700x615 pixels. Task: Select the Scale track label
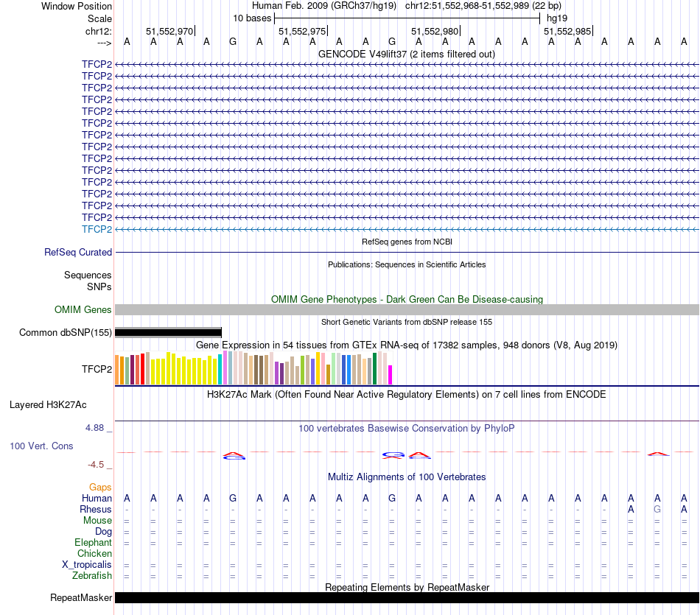click(99, 18)
